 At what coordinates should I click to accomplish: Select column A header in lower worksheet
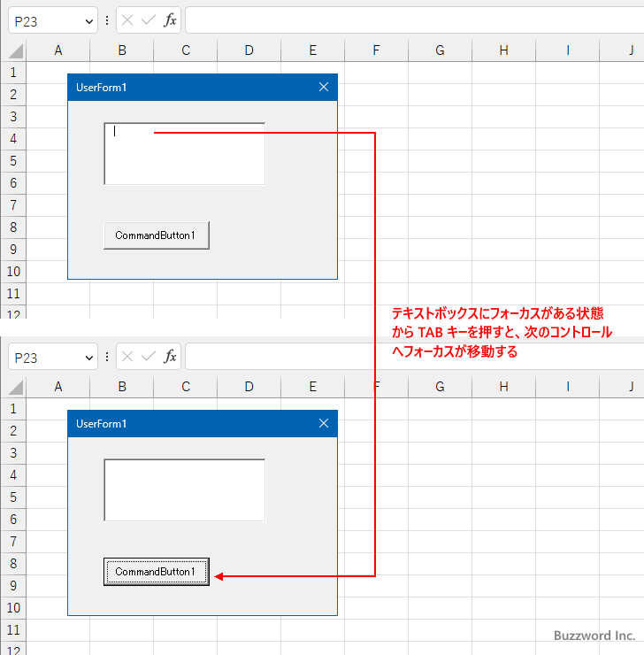point(58,387)
